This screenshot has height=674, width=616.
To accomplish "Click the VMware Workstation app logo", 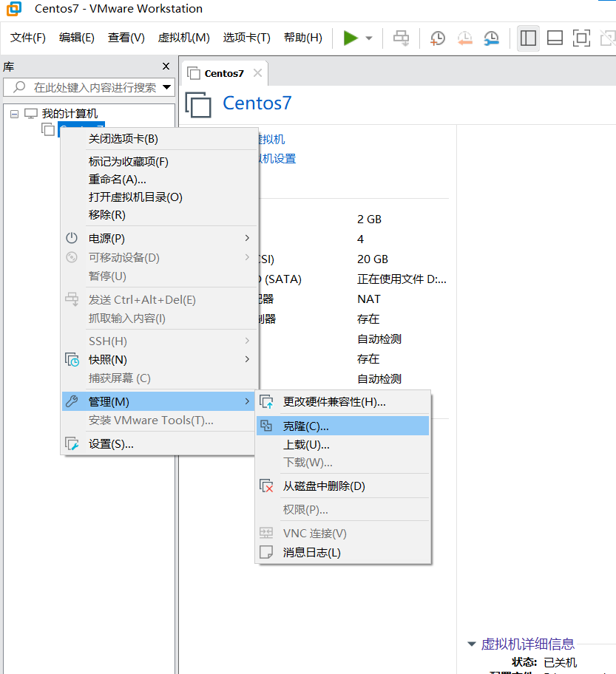I will pos(14,9).
